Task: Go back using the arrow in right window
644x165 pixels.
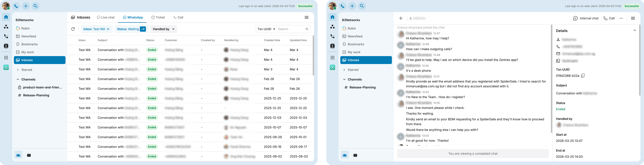Action: point(401,18)
